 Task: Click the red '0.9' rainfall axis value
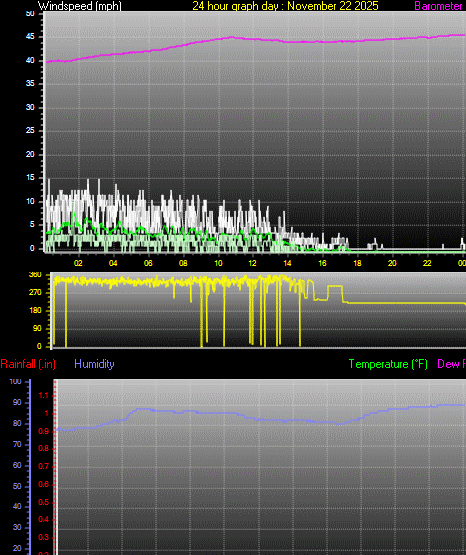click(x=44, y=432)
